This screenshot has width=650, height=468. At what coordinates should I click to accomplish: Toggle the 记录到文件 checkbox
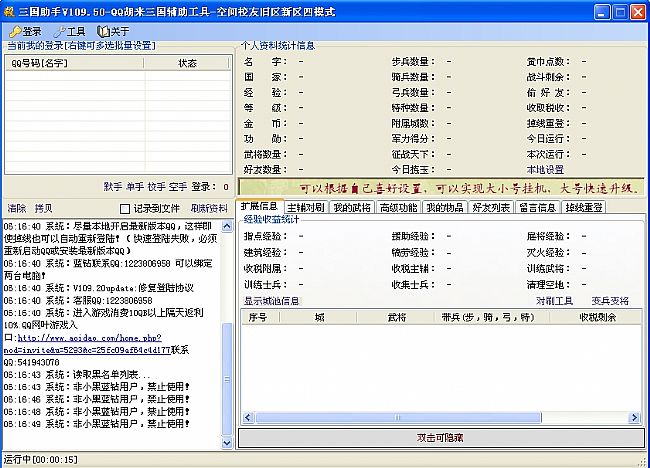(125, 209)
